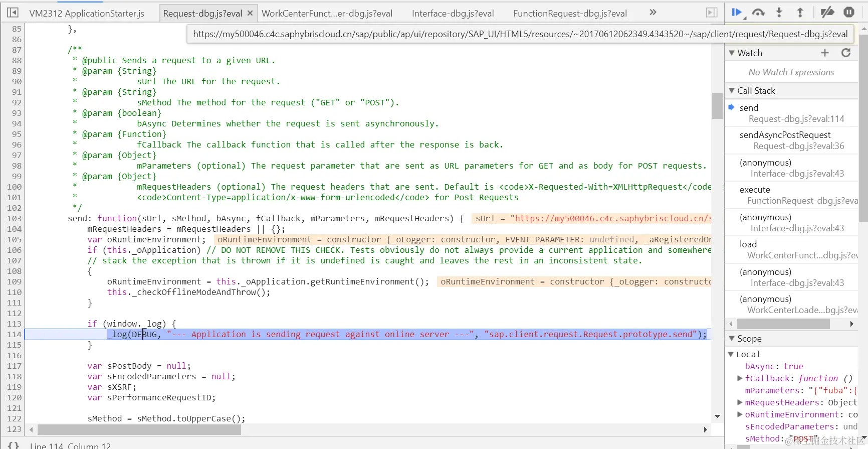Click the editor vertical scrollbar thumb
The height and width of the screenshot is (449, 868).
(x=717, y=106)
